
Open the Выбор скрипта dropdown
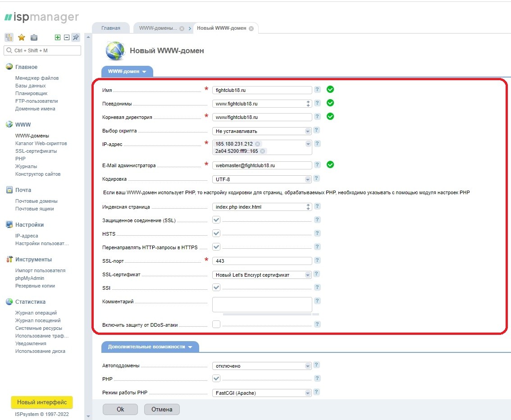[x=262, y=131]
